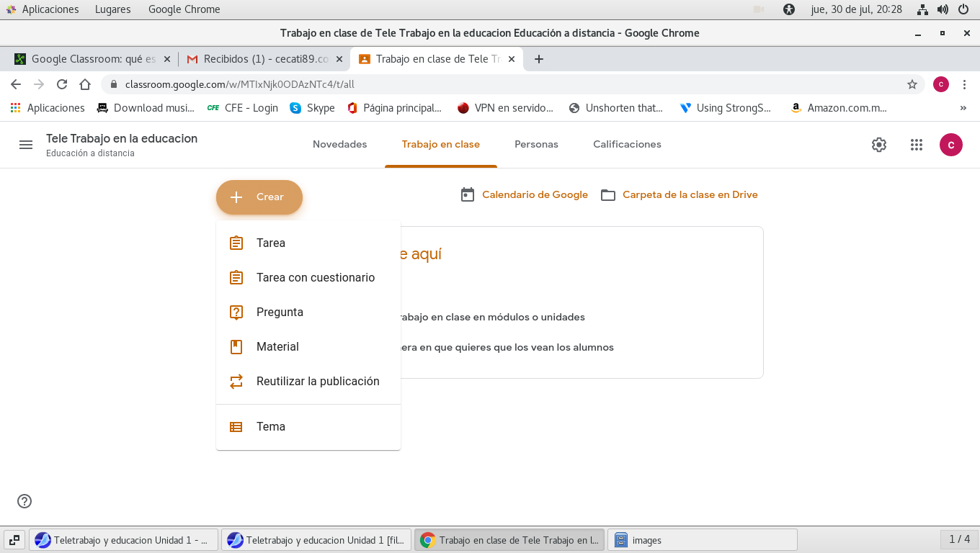Open the main hamburger menu
980x553 pixels.
[x=26, y=145]
